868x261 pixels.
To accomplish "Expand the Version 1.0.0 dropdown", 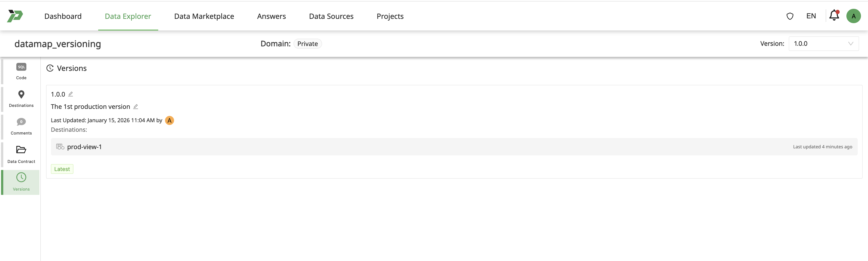I will pyautogui.click(x=823, y=43).
